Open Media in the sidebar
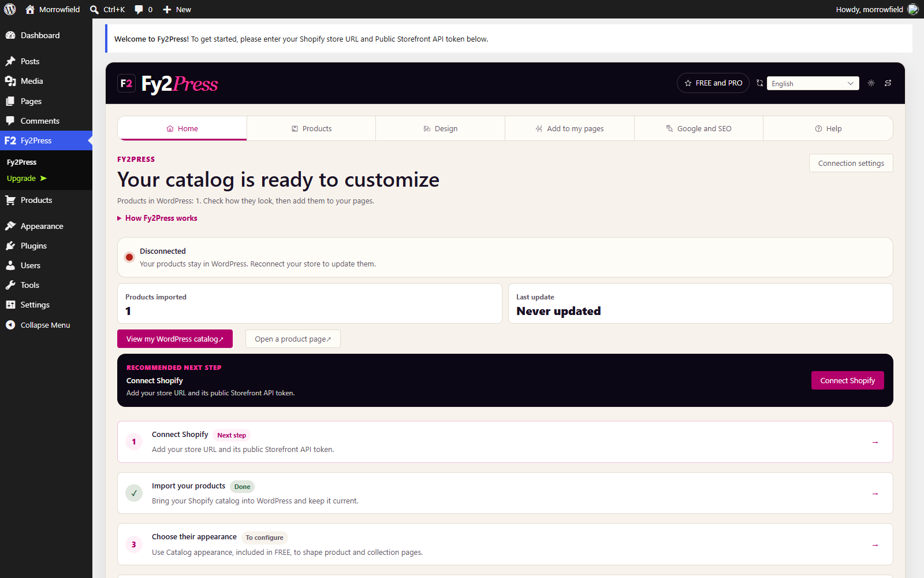 click(x=46, y=81)
